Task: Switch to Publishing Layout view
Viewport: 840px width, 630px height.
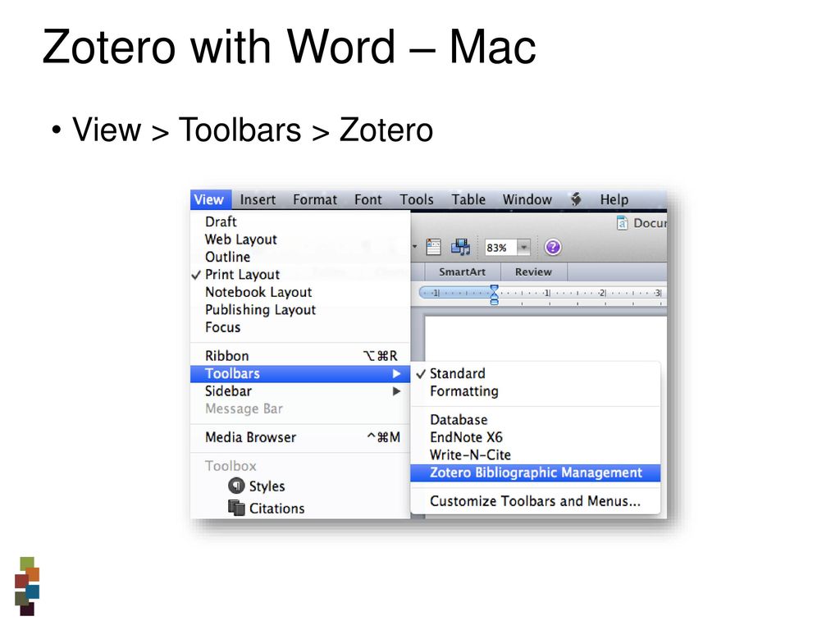Action: [300, 310]
